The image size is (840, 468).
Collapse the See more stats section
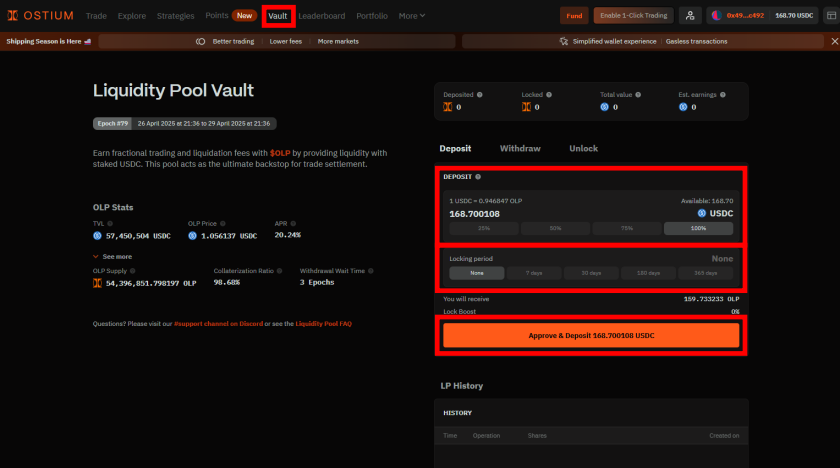coord(112,257)
